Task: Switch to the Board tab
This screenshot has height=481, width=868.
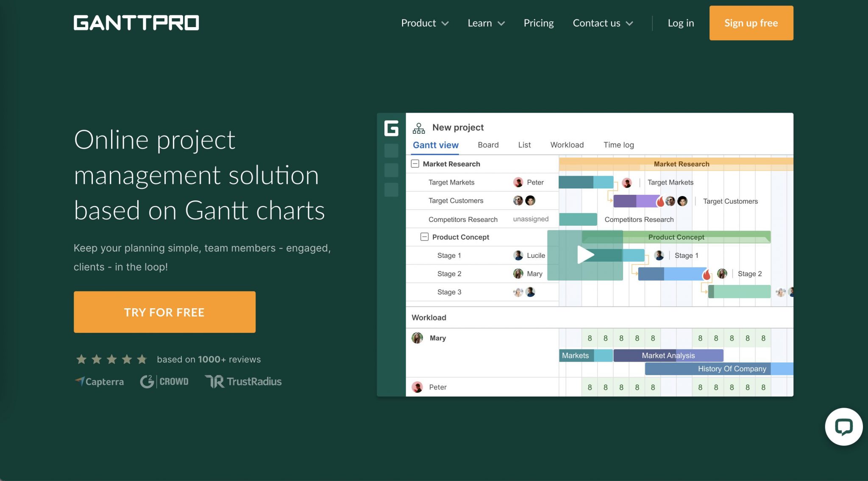Action: (x=488, y=145)
